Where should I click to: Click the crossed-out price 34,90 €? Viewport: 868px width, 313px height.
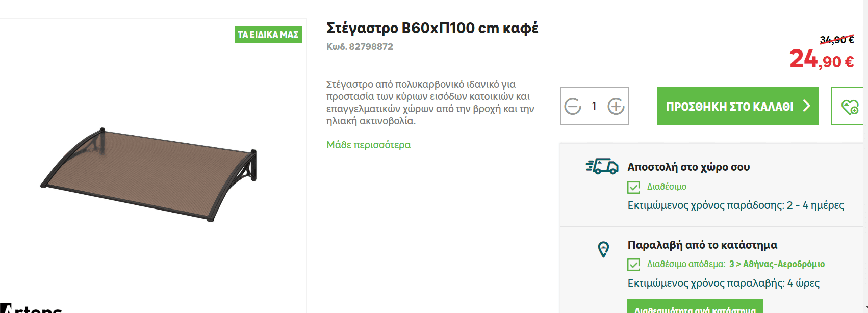point(837,39)
